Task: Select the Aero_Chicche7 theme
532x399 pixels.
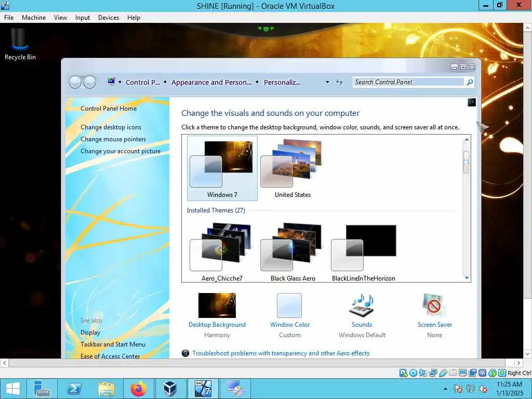Action: tap(222, 252)
